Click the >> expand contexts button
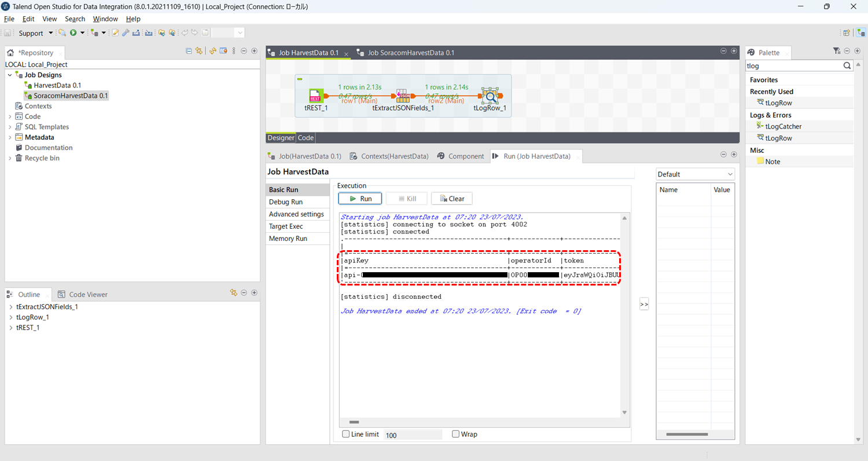 (644, 304)
